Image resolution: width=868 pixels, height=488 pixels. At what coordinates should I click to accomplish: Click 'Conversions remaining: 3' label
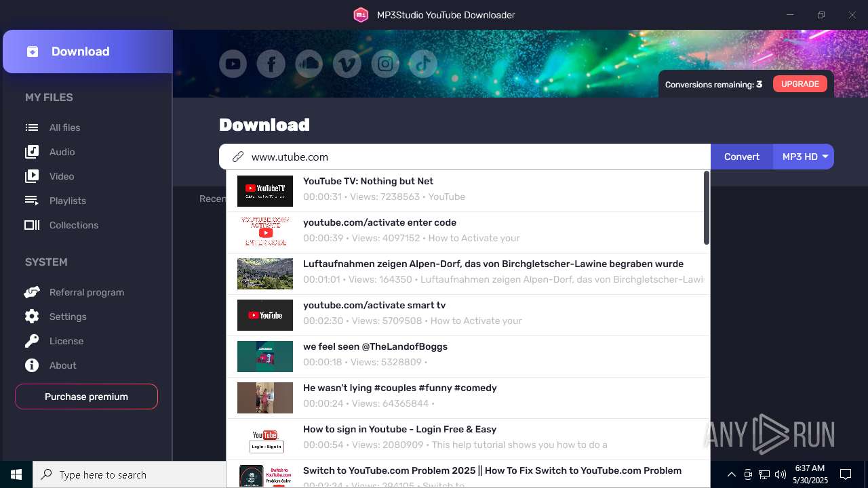[713, 85]
